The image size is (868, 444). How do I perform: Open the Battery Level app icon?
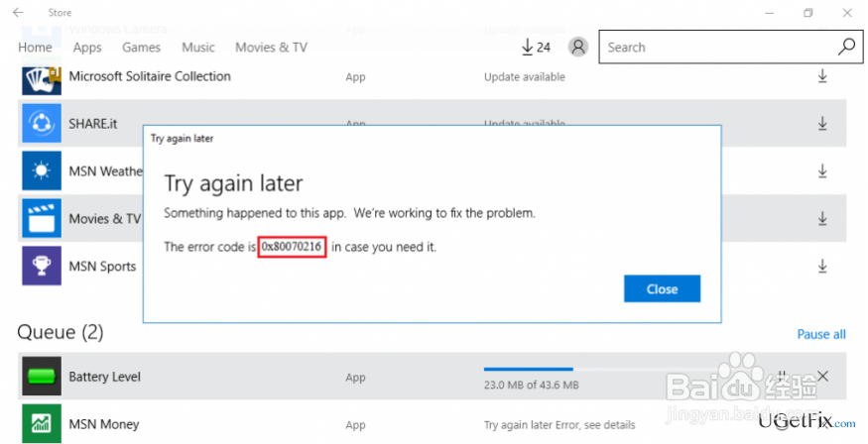pos(42,376)
